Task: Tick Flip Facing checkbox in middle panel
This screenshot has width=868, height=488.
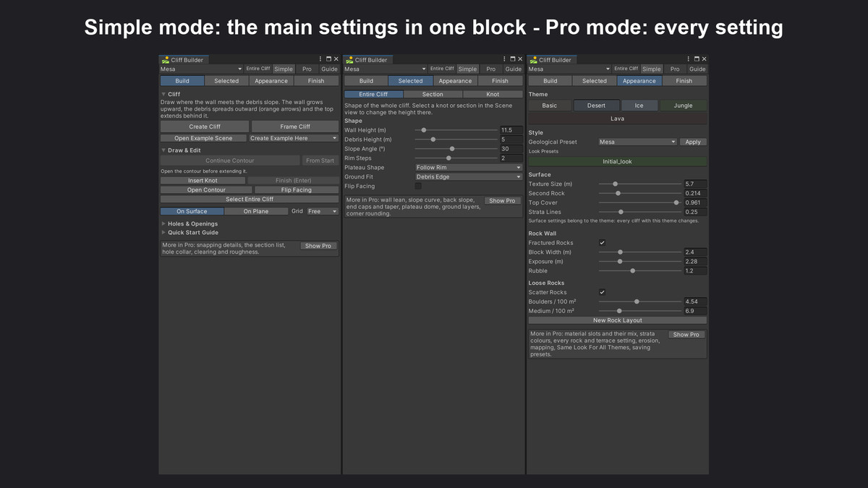Action: tap(418, 186)
